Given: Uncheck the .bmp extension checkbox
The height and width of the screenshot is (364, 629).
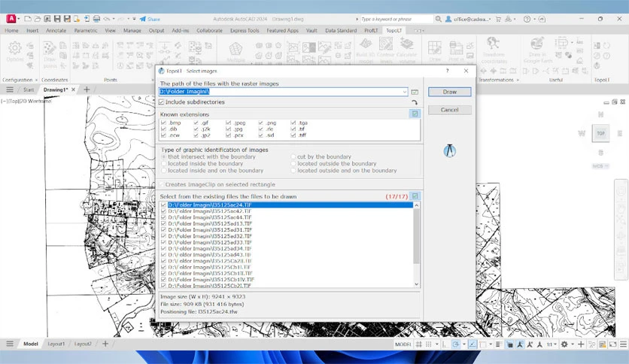Looking at the screenshot, I should coord(163,123).
